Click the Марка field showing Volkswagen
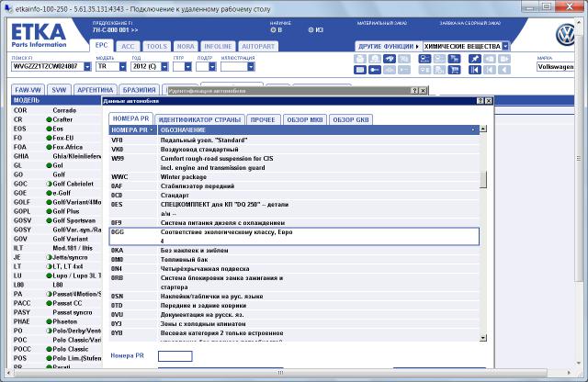The image size is (588, 382). pos(555,67)
